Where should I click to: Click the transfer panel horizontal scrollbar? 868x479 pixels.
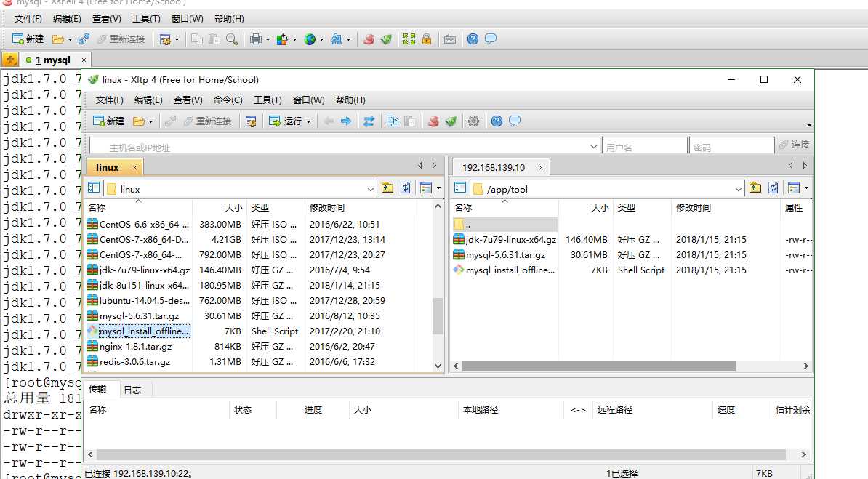441,454
